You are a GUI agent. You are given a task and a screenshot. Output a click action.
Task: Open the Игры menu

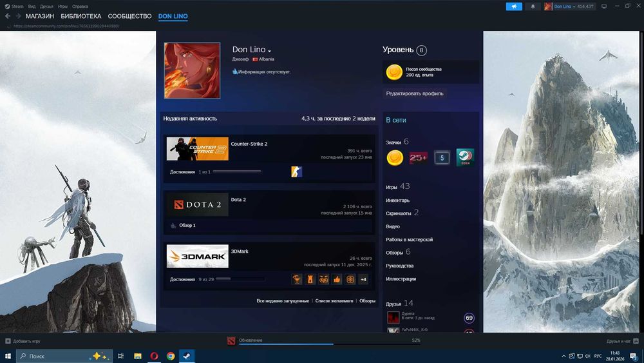coord(62,6)
